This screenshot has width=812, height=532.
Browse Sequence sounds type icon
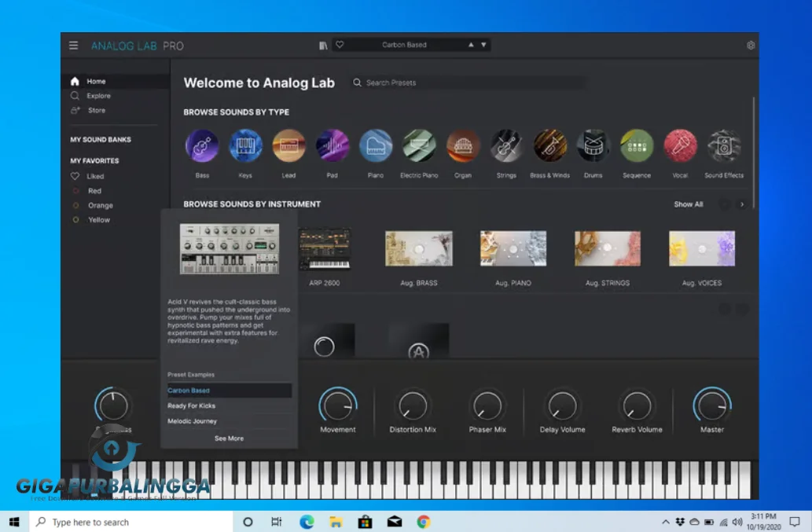pos(637,146)
